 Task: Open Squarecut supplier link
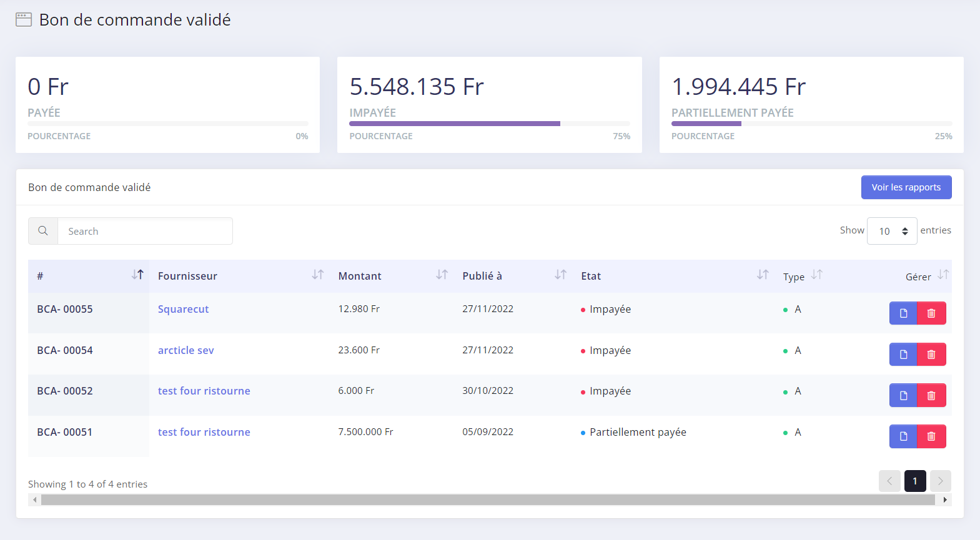tap(183, 309)
